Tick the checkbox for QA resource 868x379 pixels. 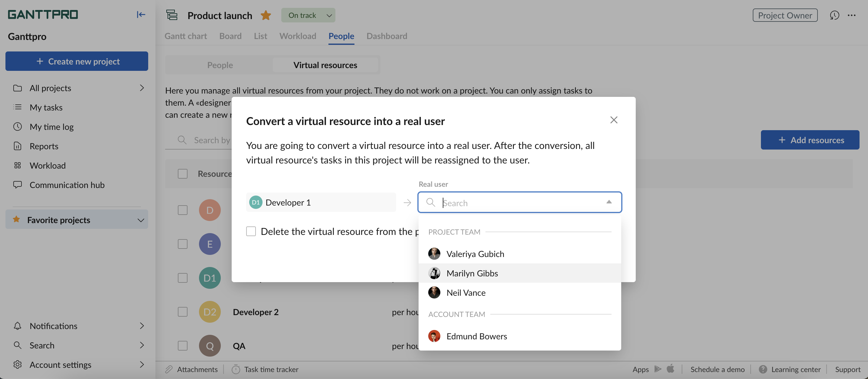(x=182, y=346)
